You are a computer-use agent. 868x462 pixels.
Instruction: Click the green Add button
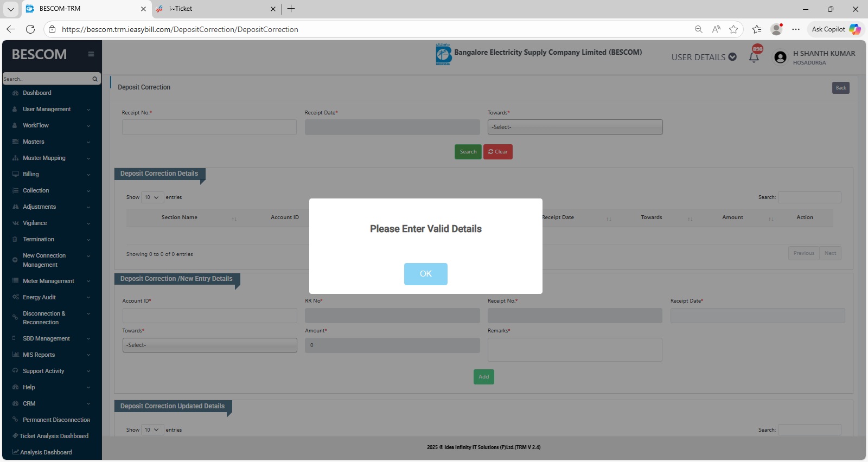(483, 377)
